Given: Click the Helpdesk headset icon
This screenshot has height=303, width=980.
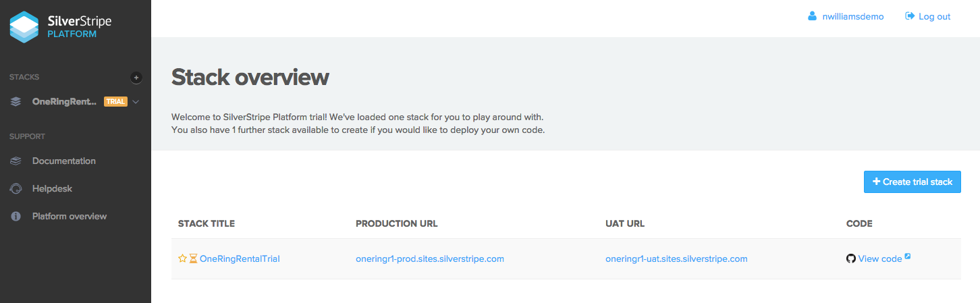Looking at the screenshot, I should pos(16,189).
